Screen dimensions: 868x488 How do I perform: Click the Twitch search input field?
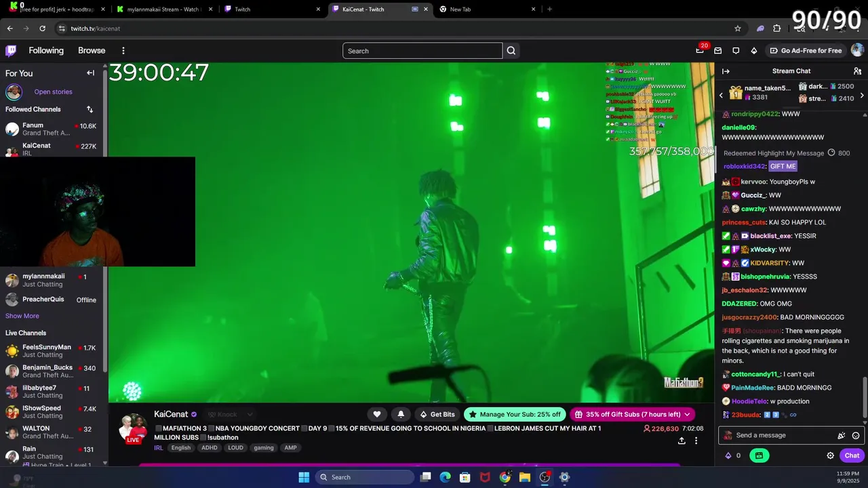[x=422, y=51]
